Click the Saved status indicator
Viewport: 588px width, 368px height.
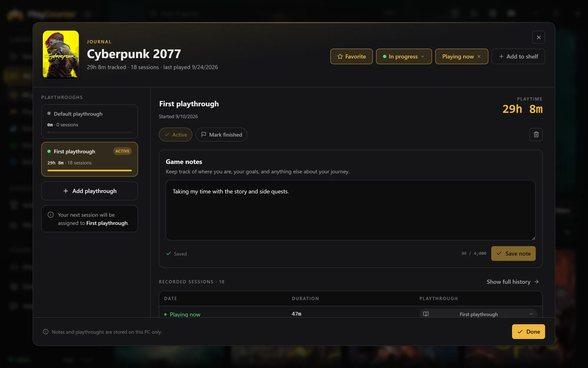(176, 254)
